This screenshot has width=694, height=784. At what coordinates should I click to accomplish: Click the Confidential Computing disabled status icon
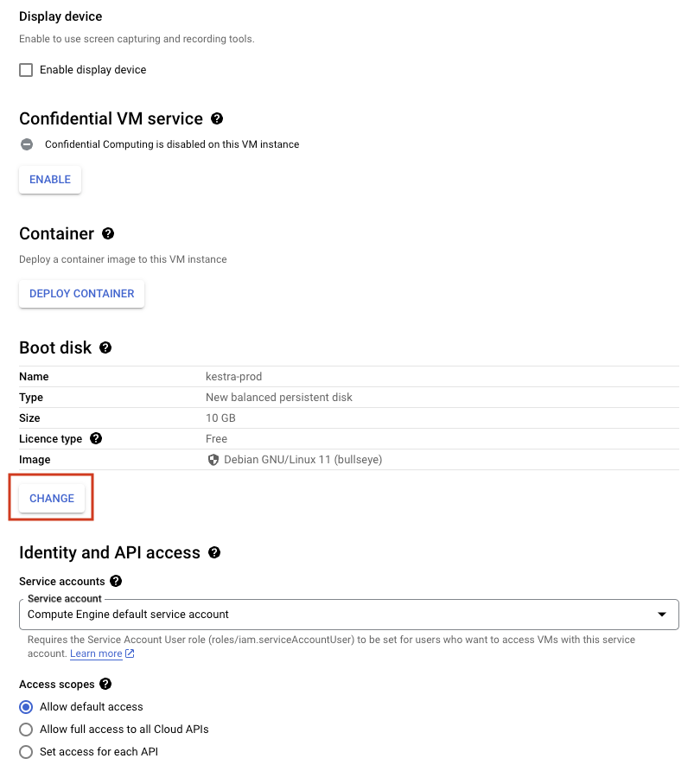click(27, 144)
